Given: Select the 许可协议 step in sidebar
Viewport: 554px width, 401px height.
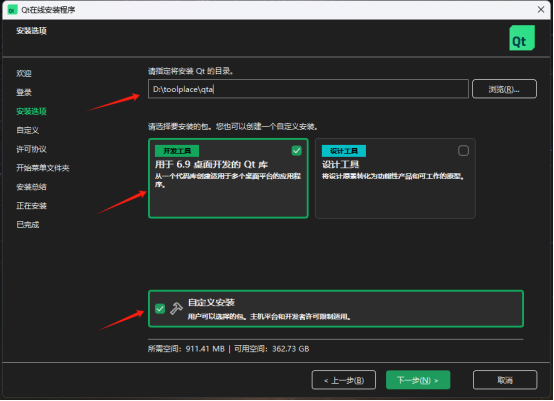Looking at the screenshot, I should click(31, 149).
